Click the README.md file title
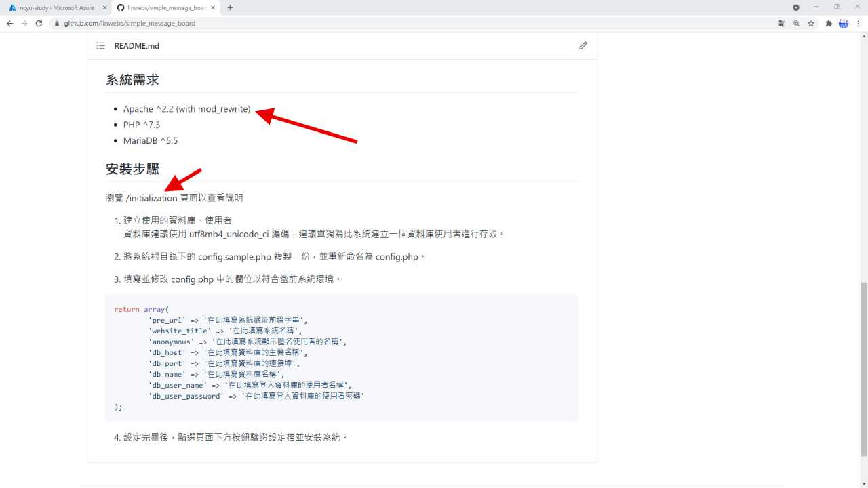The width and height of the screenshot is (868, 488). (x=136, y=46)
